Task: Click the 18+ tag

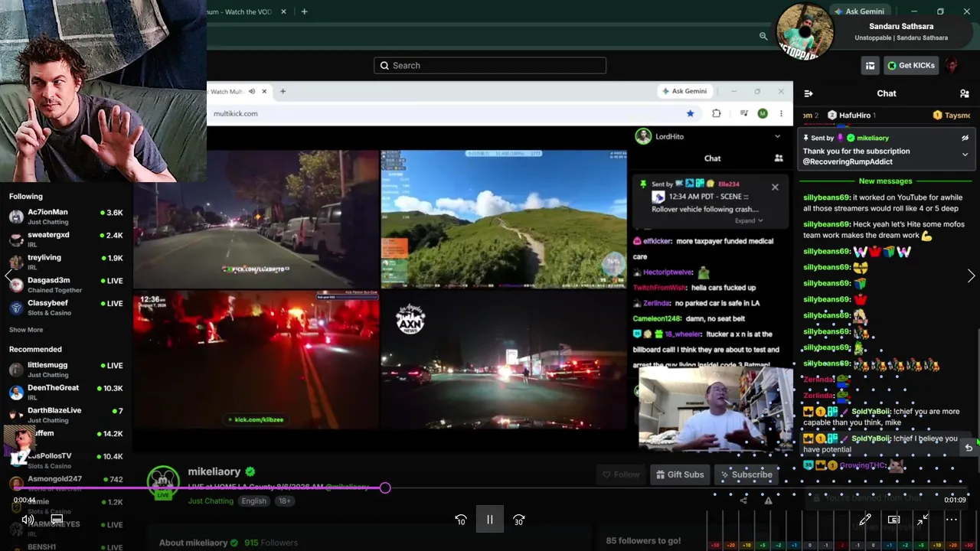Action: click(x=284, y=501)
